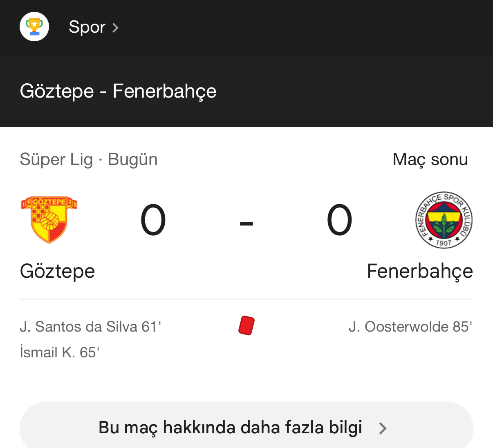The width and height of the screenshot is (493, 448).
Task: Open the Göztepe team name
Action: 57,271
